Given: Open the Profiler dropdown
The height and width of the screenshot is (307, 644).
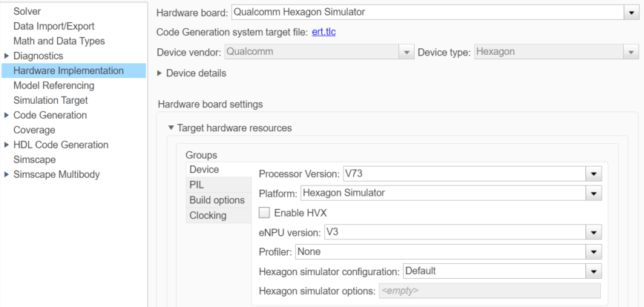Looking at the screenshot, I should click(x=593, y=251).
